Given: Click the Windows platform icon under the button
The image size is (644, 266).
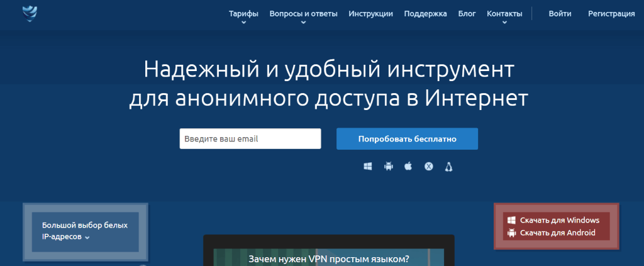Looking at the screenshot, I should click(x=368, y=167).
